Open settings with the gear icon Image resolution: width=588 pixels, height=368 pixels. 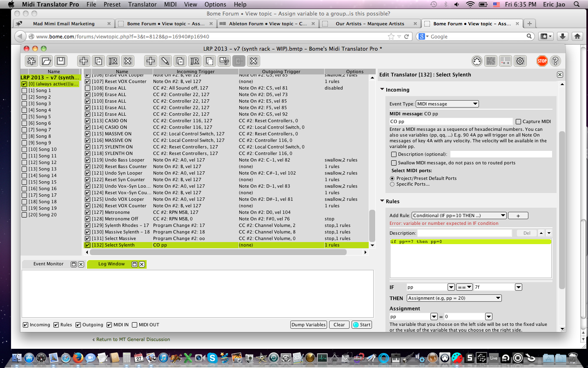point(520,61)
